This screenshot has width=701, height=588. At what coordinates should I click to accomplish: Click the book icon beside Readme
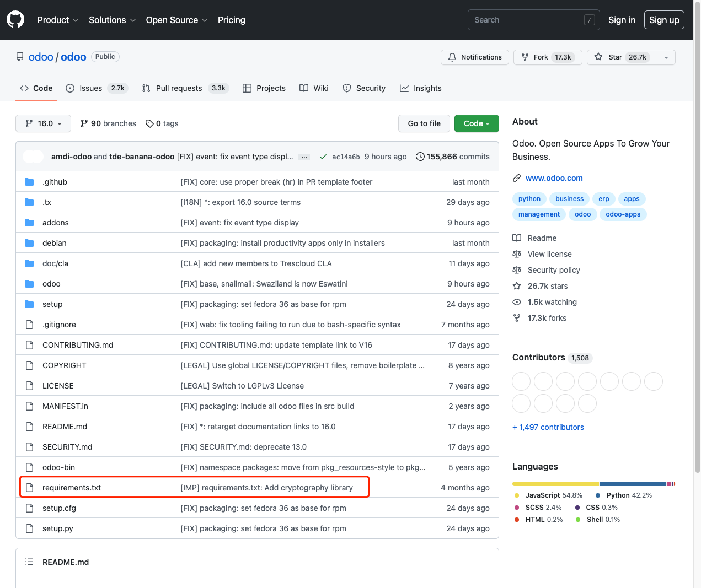click(517, 238)
